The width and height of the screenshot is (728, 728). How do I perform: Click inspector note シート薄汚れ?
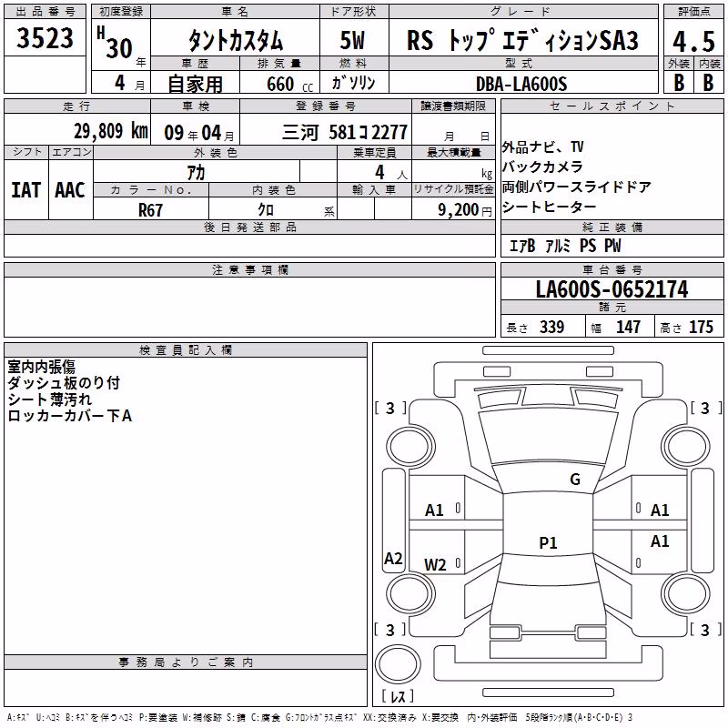pos(50,399)
